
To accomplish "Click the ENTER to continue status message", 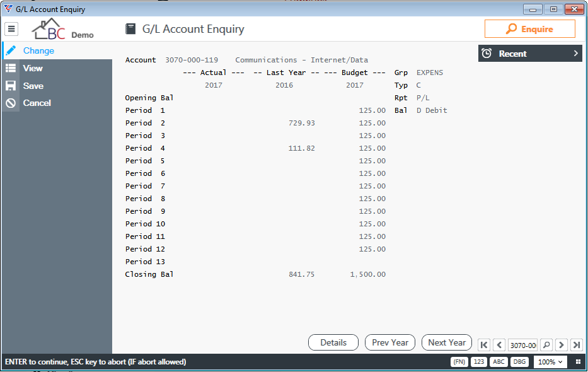I will [x=96, y=362].
